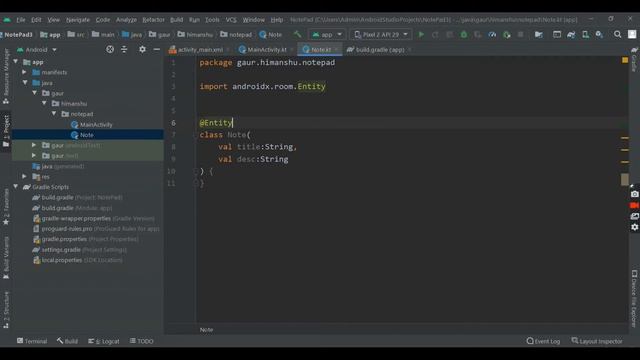Toggle the Project tool window tab
Image resolution: width=640 pixels, height=360 pixels.
pyautogui.click(x=6, y=131)
